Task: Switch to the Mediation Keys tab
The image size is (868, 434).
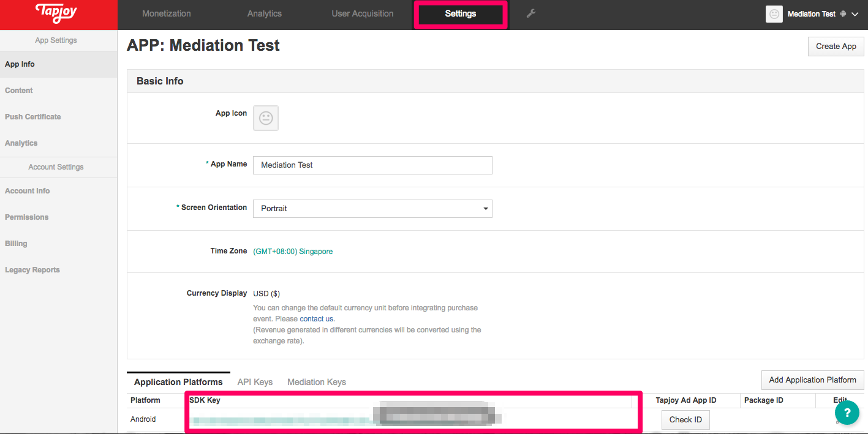Action: (316, 381)
